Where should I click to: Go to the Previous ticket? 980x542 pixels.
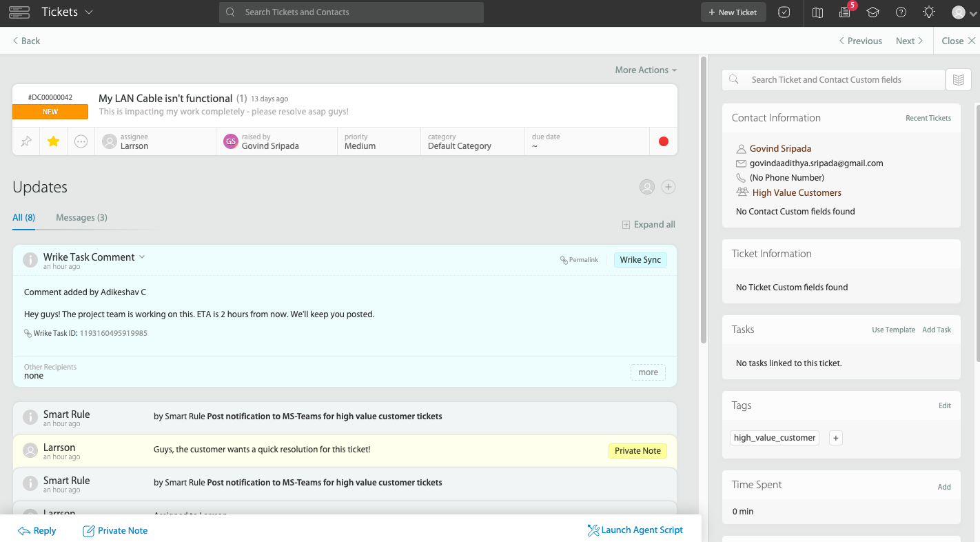click(861, 41)
